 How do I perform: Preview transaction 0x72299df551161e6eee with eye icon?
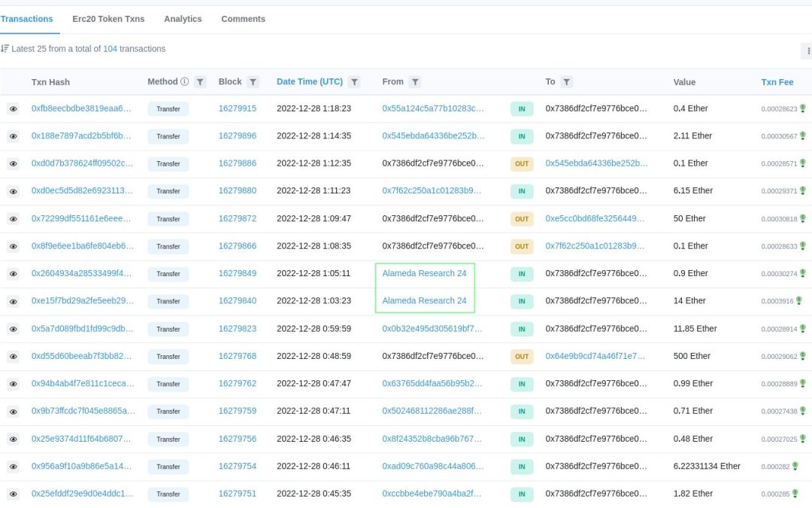(13, 219)
